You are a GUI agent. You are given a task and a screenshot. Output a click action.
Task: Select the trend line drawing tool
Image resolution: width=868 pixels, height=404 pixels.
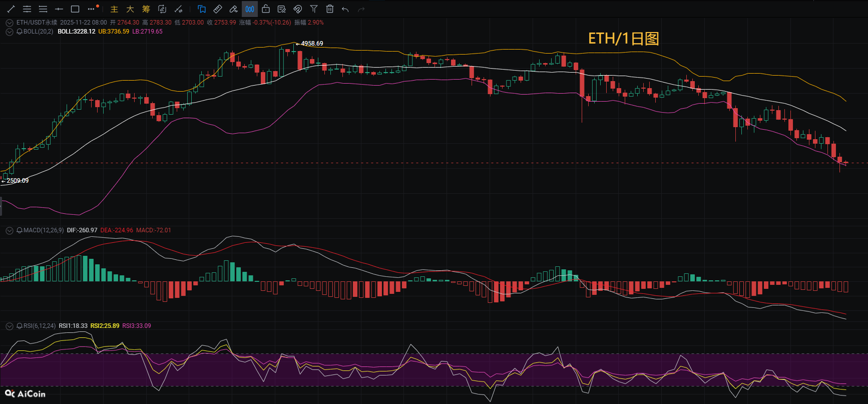point(11,9)
